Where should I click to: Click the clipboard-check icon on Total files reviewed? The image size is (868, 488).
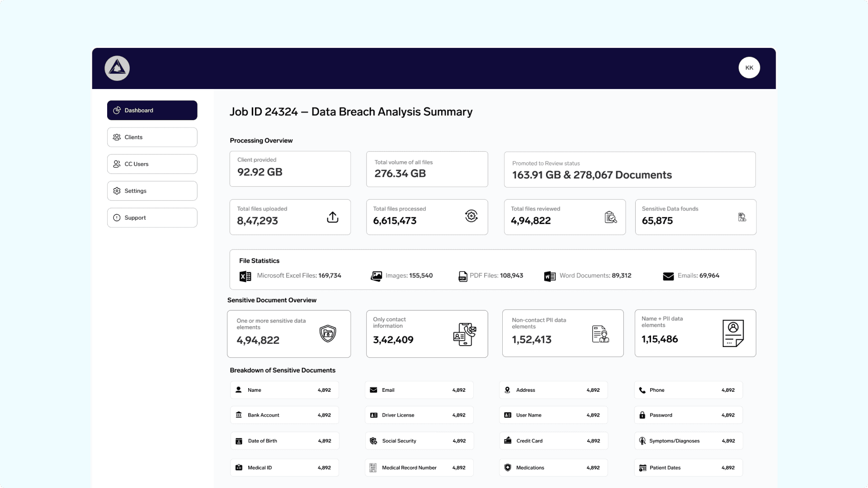point(610,217)
